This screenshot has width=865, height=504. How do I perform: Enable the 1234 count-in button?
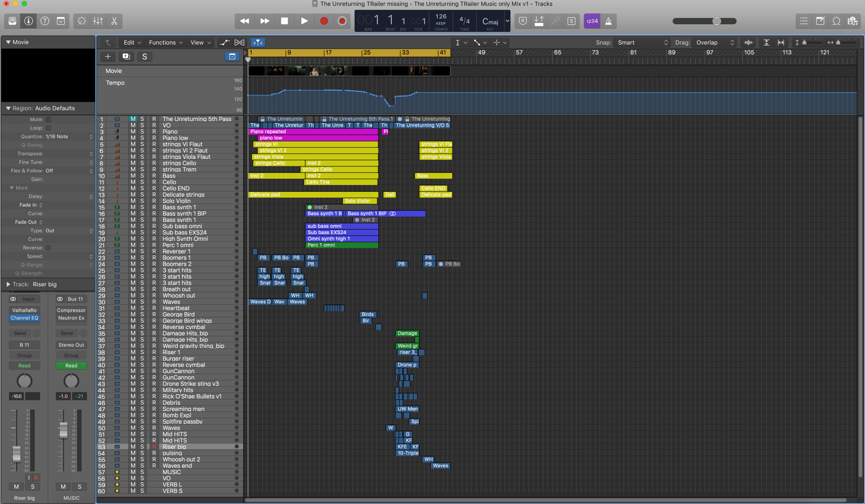(x=592, y=21)
